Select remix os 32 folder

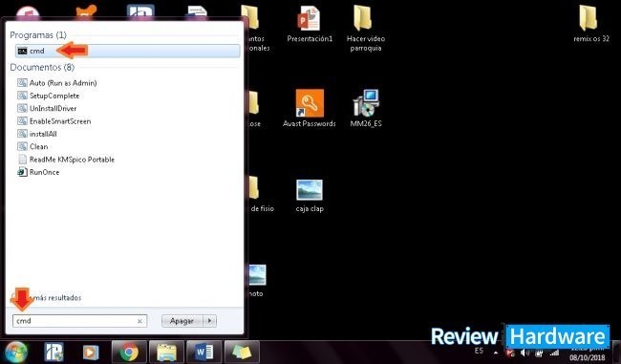click(x=591, y=23)
